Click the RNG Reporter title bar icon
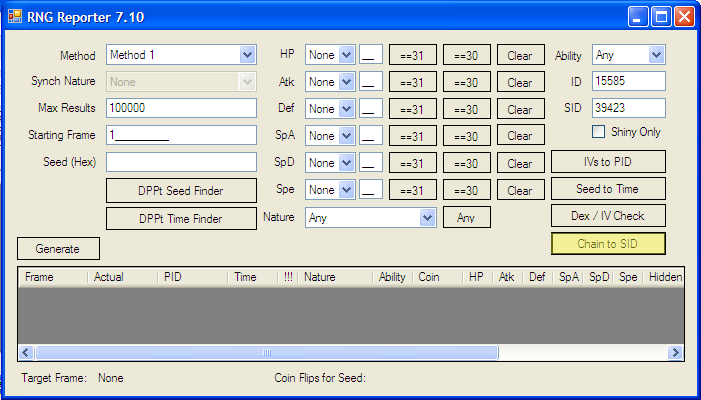Screen dimensions: 701x400 point(15,16)
